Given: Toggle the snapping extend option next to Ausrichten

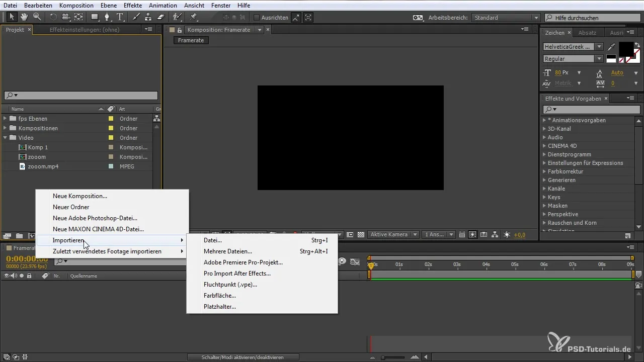Looking at the screenshot, I should 296,18.
